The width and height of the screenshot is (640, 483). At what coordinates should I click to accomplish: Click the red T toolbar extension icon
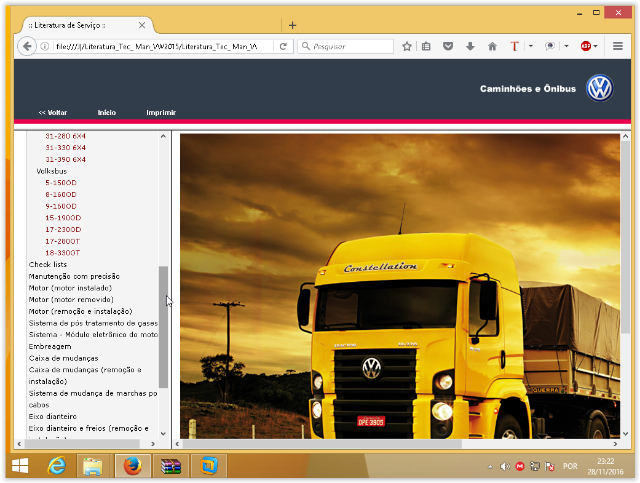[x=514, y=46]
